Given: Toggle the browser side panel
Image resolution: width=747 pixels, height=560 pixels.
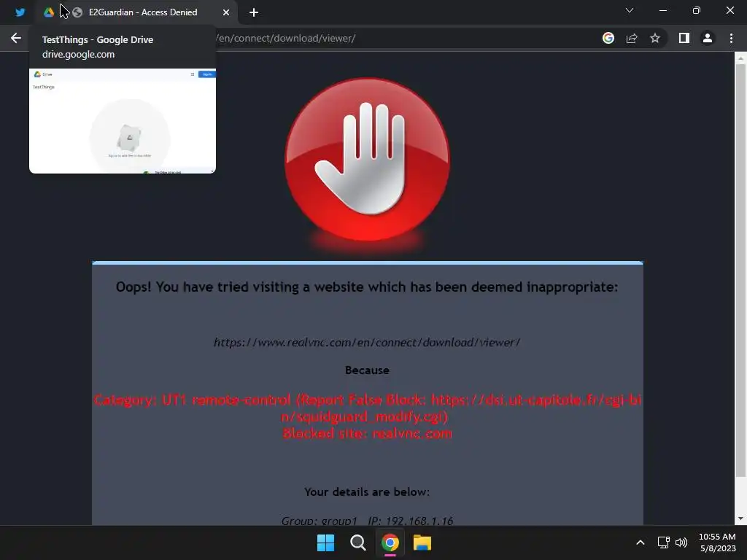Looking at the screenshot, I should [684, 38].
